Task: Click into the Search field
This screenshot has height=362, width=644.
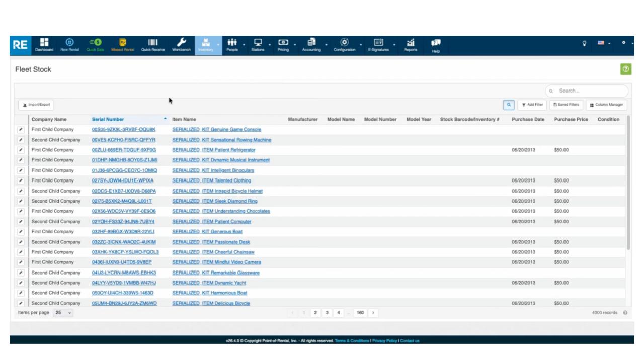Action: 589,91
